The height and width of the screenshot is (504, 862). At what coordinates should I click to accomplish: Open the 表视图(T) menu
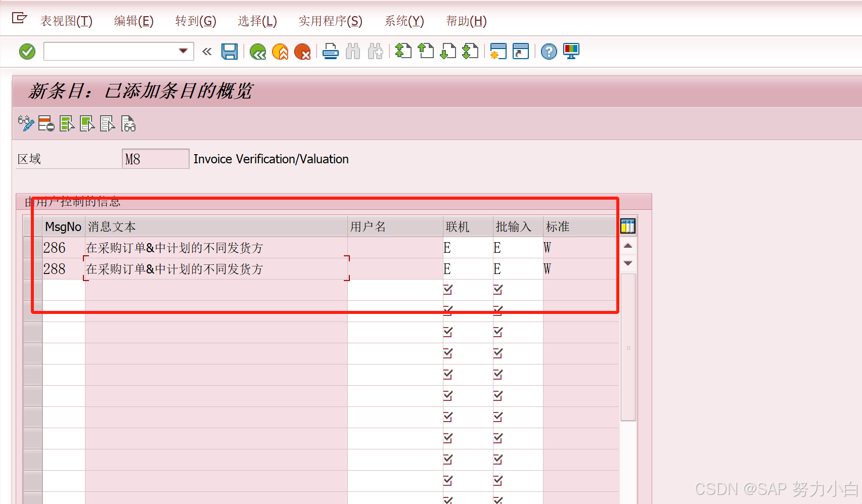[66, 21]
